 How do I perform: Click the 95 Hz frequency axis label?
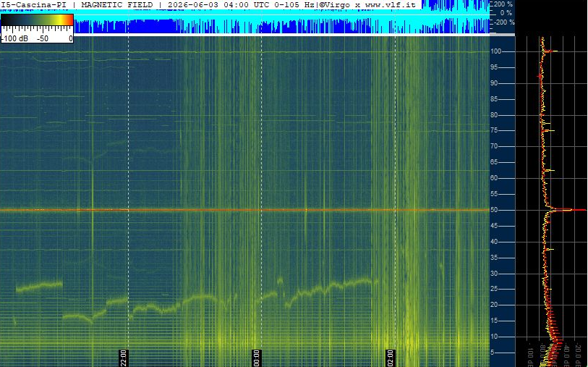click(494, 67)
